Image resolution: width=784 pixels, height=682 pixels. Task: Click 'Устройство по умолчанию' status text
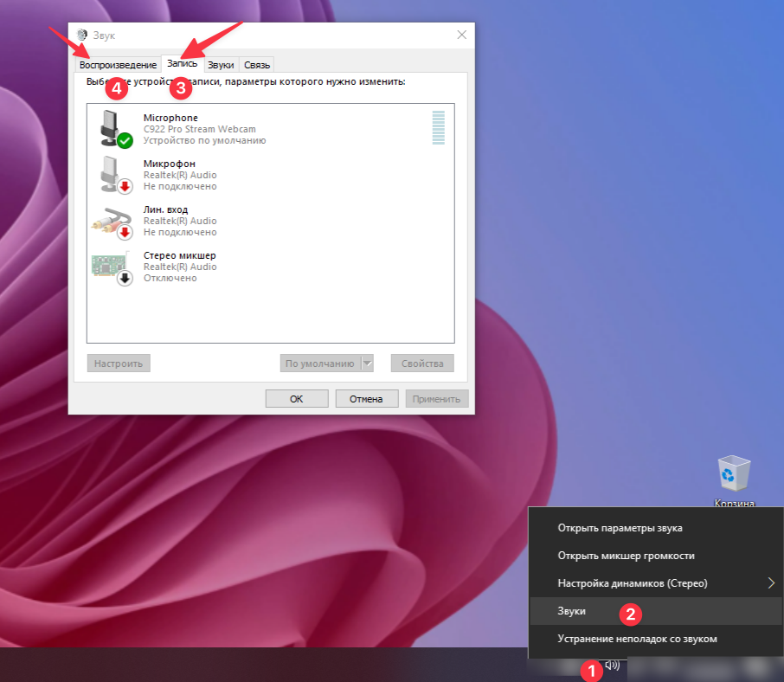[204, 140]
